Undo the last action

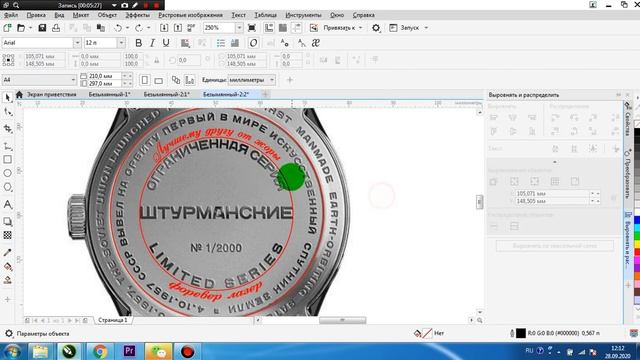118,28
